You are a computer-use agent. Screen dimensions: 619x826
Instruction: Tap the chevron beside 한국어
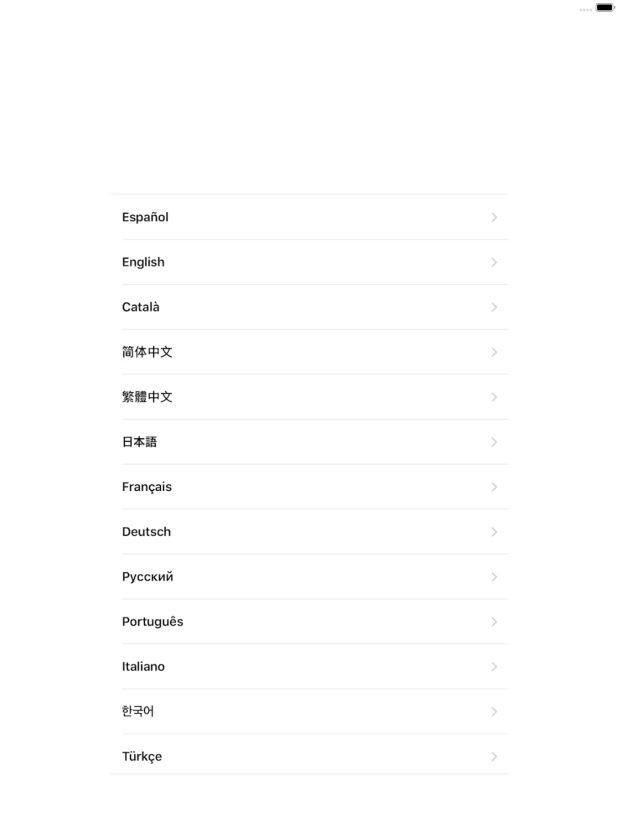[x=494, y=712]
